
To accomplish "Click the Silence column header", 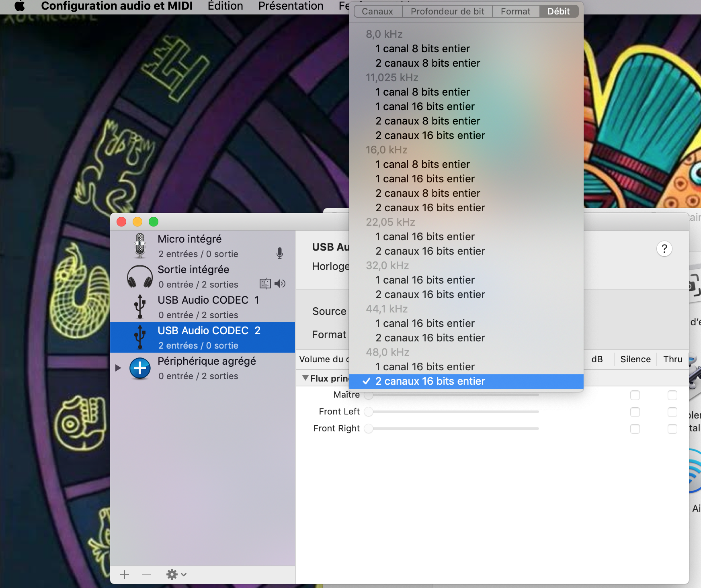I will [x=635, y=359].
